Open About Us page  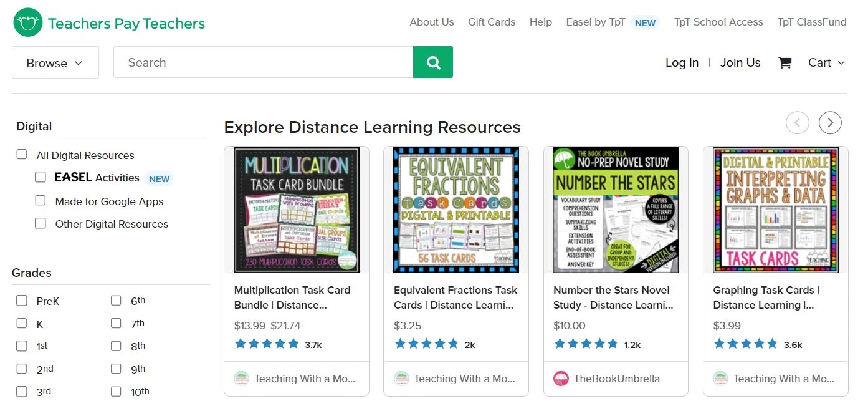tap(432, 22)
